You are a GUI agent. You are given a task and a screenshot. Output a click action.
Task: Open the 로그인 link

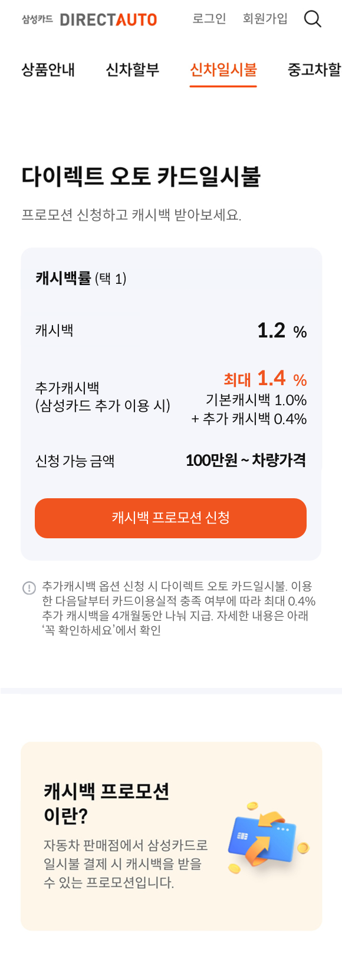click(208, 19)
